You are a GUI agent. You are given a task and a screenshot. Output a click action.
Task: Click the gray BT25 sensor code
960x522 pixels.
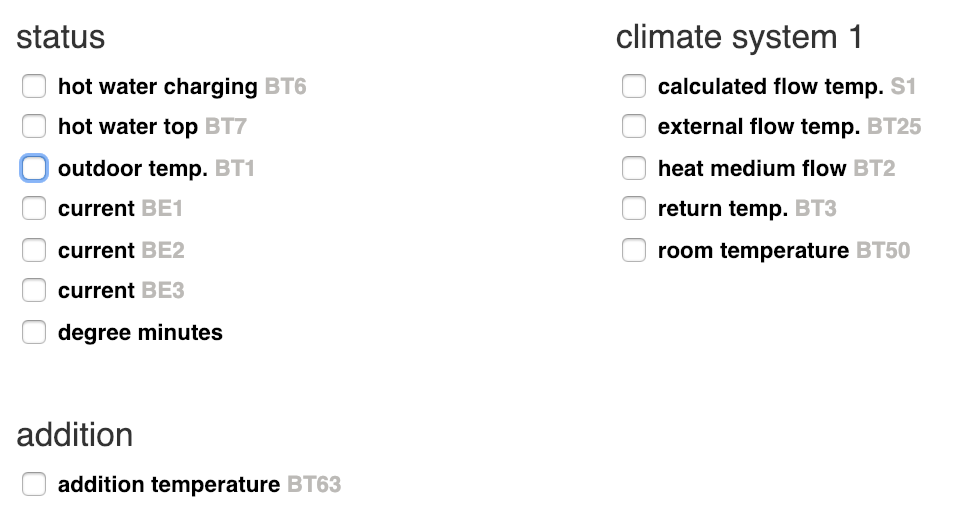pyautogui.click(x=894, y=127)
